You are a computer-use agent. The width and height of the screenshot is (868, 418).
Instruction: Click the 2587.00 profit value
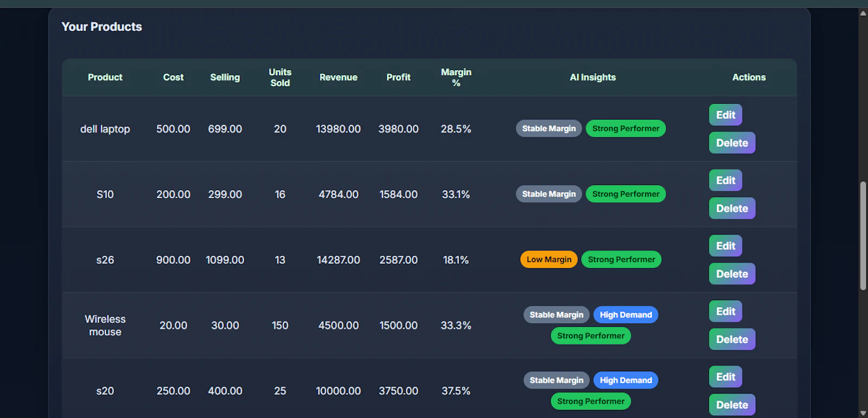click(x=399, y=260)
